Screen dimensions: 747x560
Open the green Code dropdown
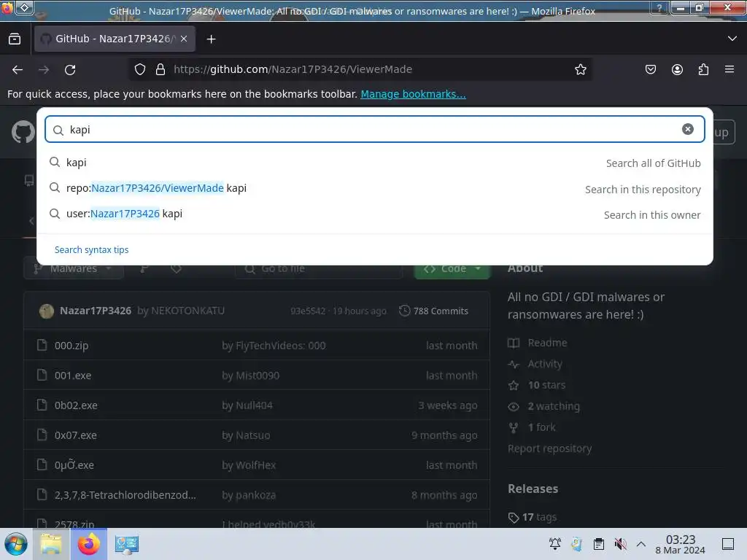click(x=452, y=268)
